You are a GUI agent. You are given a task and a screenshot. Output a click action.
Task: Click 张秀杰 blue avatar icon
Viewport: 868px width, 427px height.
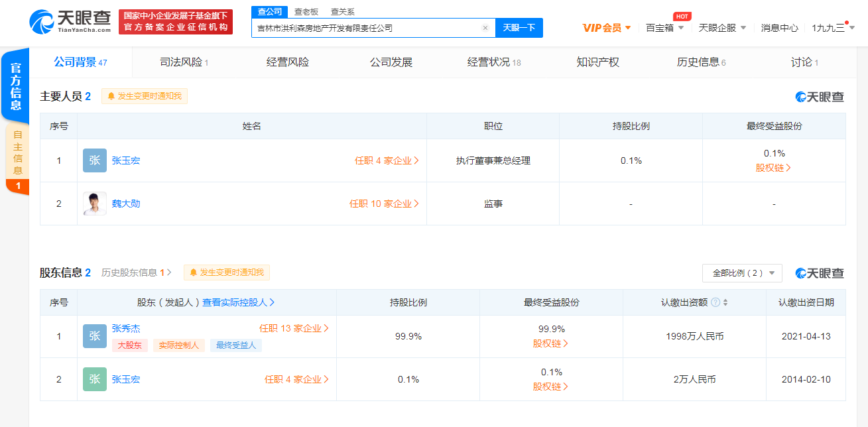95,336
